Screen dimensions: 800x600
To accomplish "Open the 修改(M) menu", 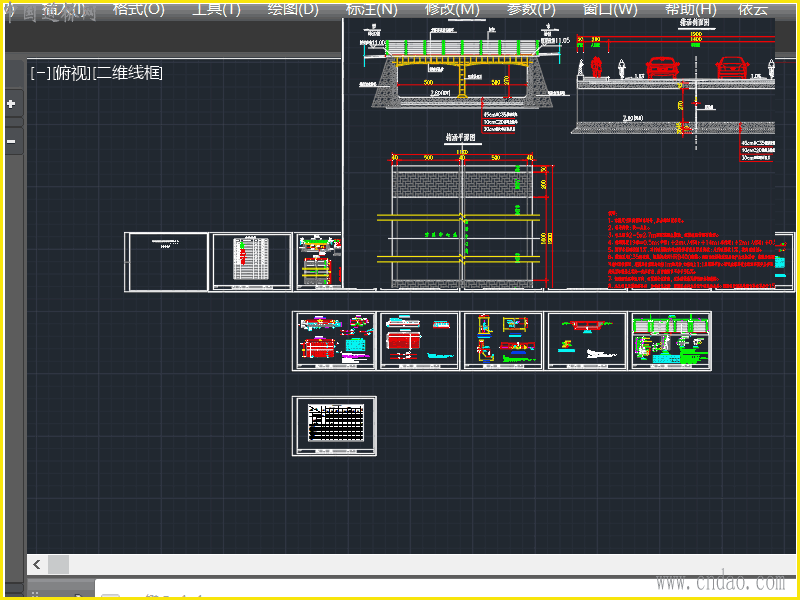I will [452, 9].
